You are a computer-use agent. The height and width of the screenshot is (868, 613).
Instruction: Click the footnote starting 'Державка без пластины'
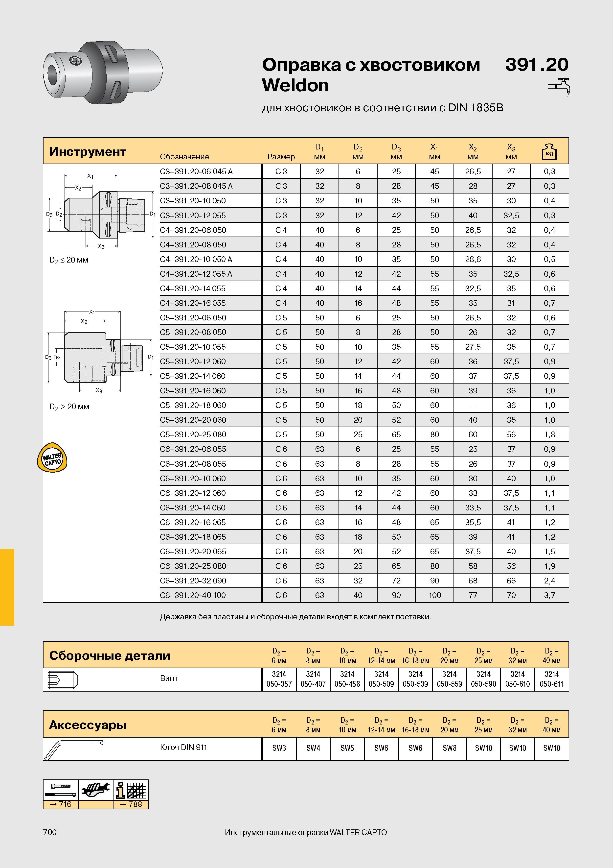point(295,617)
